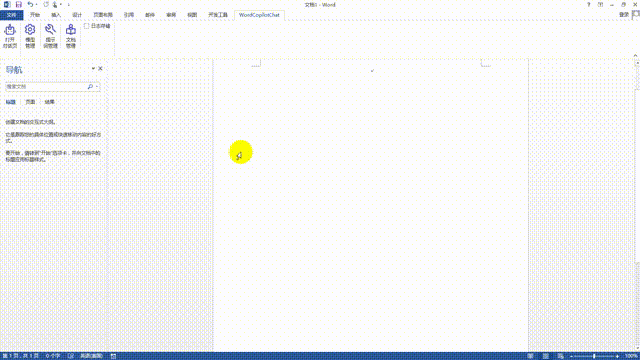Screen dimensions: 640x360
Task: Click the Word application icon in title bar
Action: coord(7,4)
